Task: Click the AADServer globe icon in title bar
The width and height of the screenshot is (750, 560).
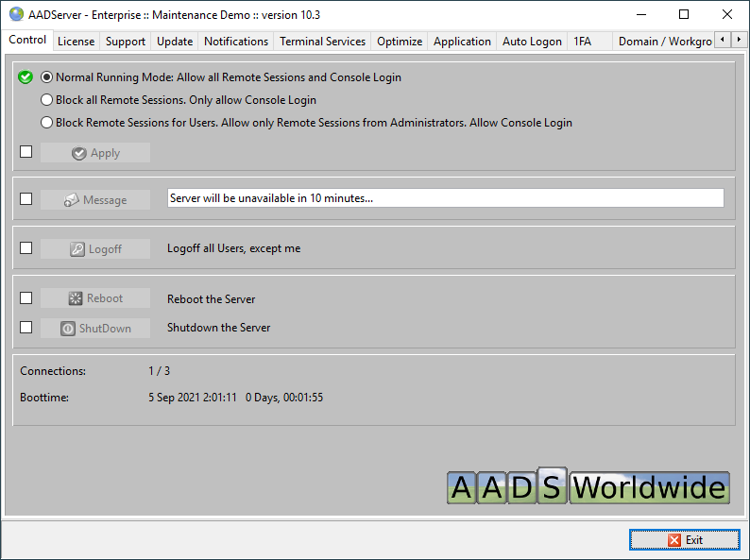Action: pos(16,14)
